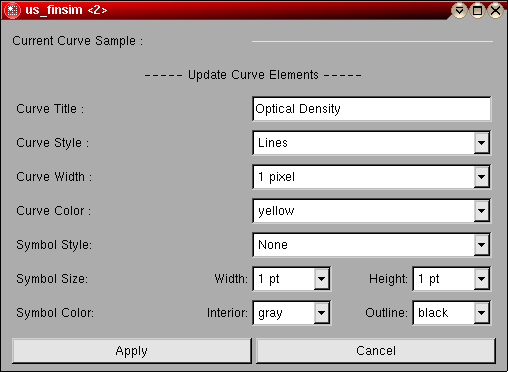Select the Lines curve style combo box

point(371,143)
